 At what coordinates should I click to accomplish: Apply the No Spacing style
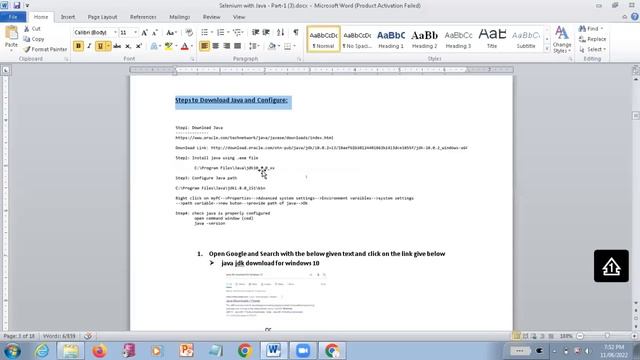(357, 39)
